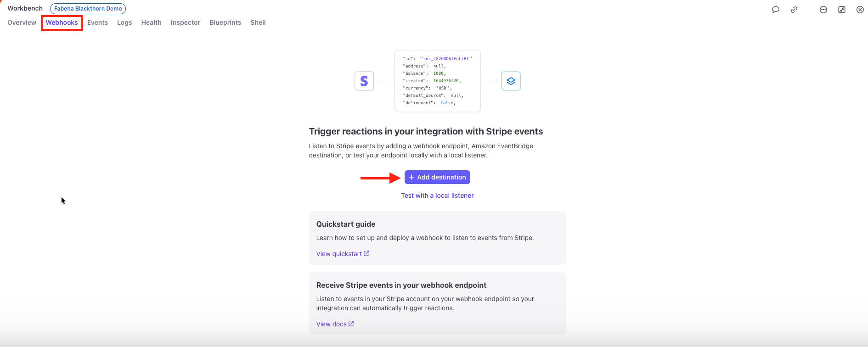Open the Health tab
Screen dimensions: 868x347
pyautogui.click(x=151, y=22)
